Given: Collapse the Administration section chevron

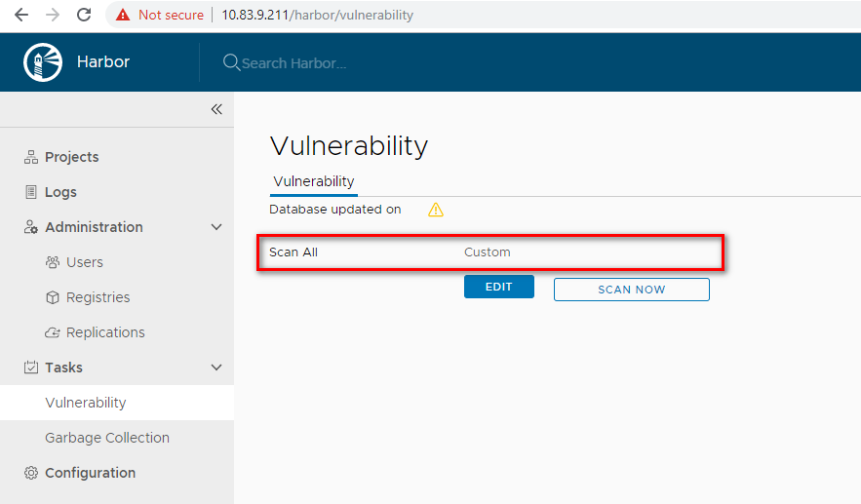Looking at the screenshot, I should click(216, 227).
